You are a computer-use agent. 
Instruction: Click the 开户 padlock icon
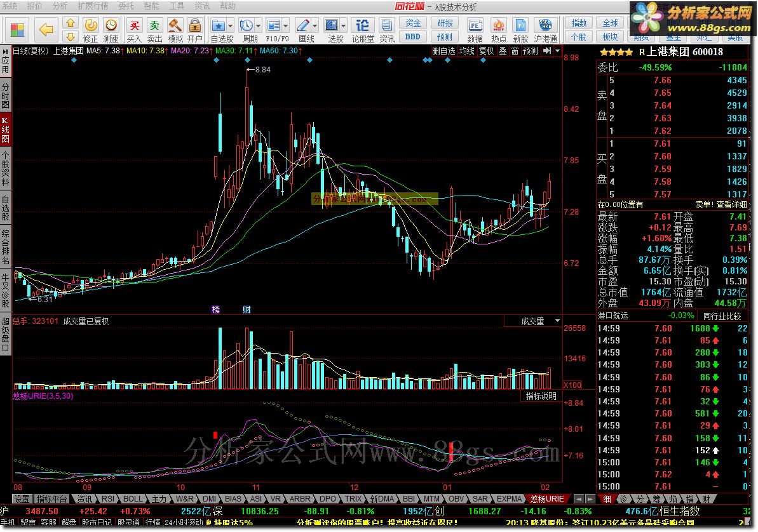coord(195,25)
